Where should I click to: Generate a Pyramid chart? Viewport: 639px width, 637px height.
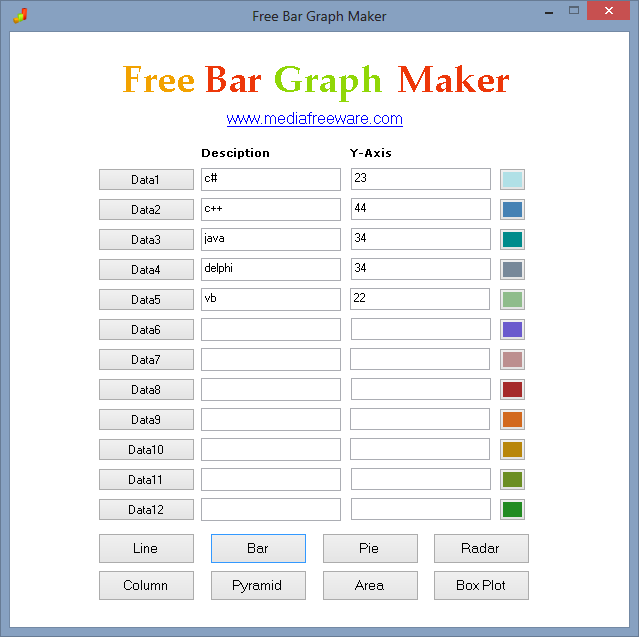click(x=257, y=585)
